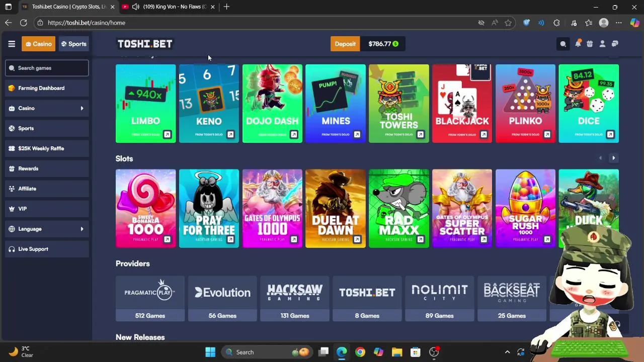The width and height of the screenshot is (644, 362).
Task: Open the browser favorites list icon
Action: [x=589, y=23]
